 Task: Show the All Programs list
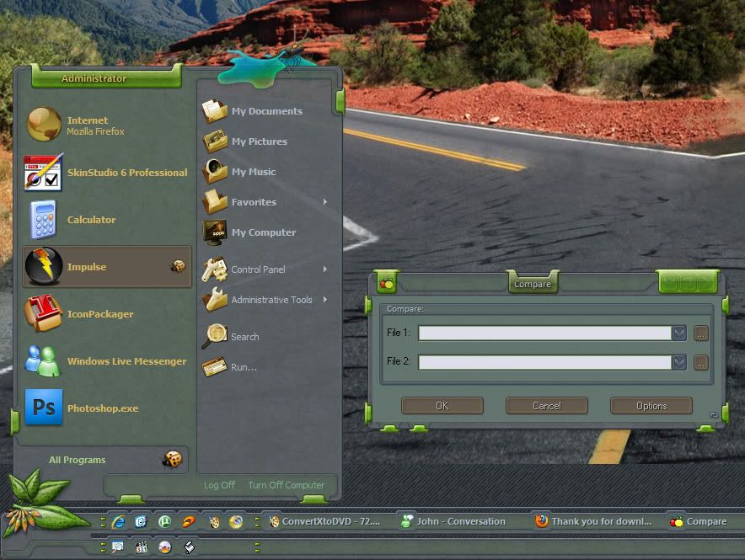tap(103, 460)
